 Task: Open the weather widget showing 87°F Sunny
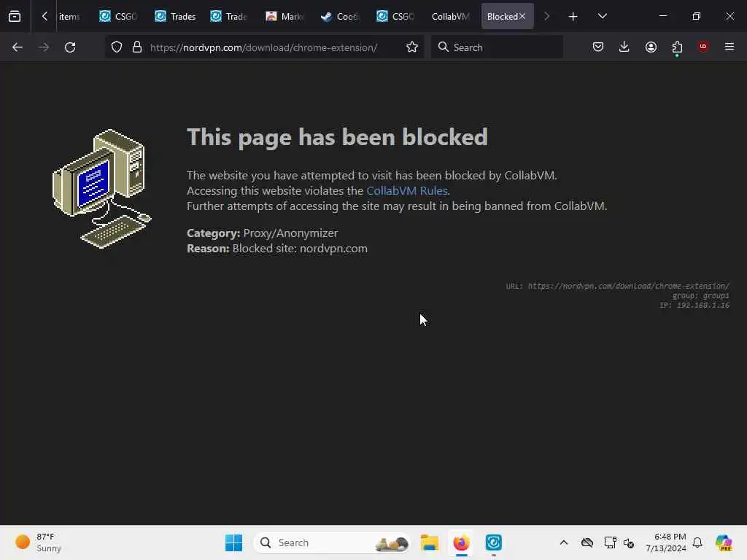point(38,542)
